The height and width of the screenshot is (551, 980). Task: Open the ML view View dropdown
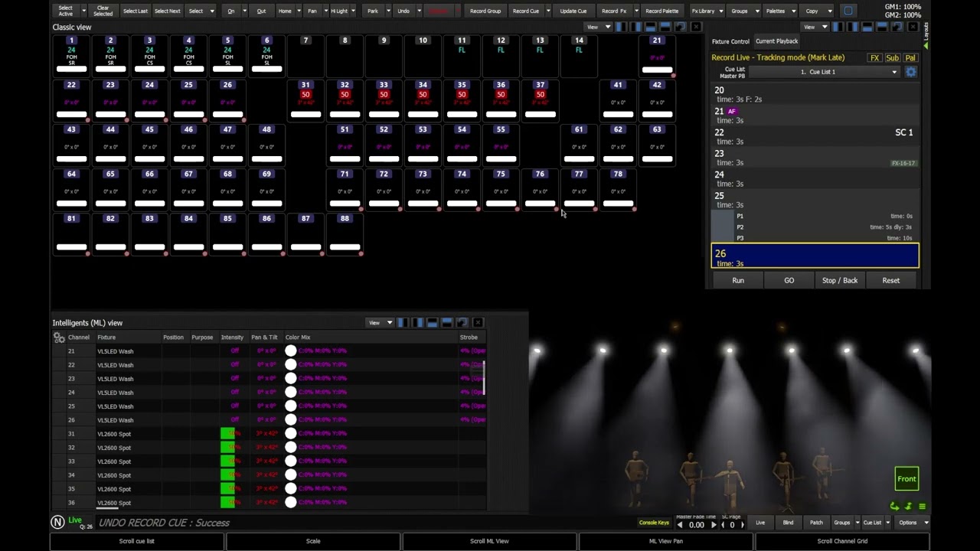click(x=380, y=323)
